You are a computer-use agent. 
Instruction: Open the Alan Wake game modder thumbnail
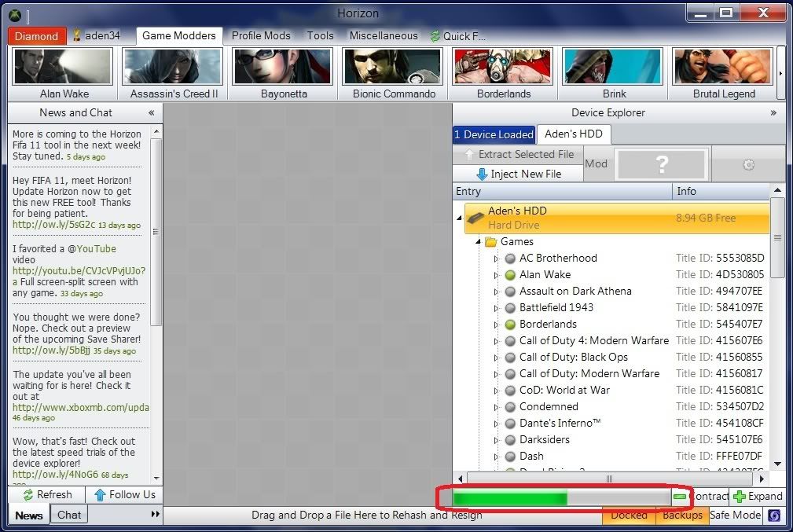pos(63,67)
